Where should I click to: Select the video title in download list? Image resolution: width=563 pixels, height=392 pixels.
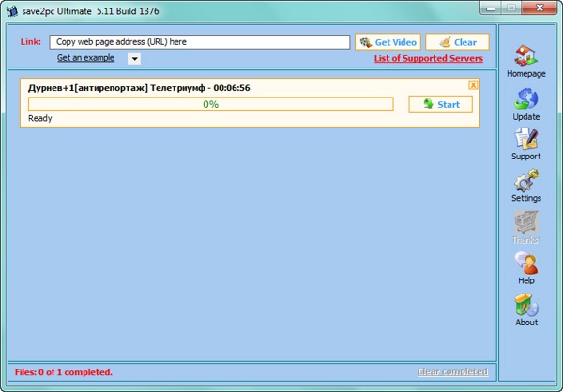pos(139,88)
